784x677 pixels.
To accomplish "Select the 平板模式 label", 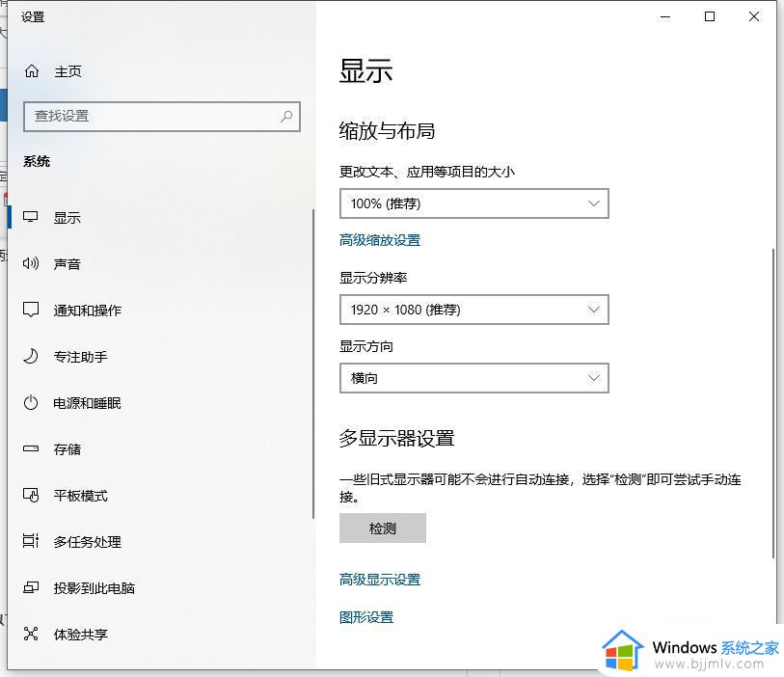I will click(x=80, y=496).
